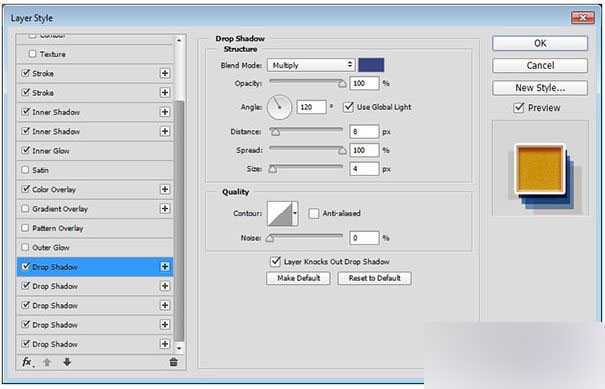The height and width of the screenshot is (389, 605).
Task: Click the plus icon on the highlighted Drop Shadow
Action: [x=165, y=267]
